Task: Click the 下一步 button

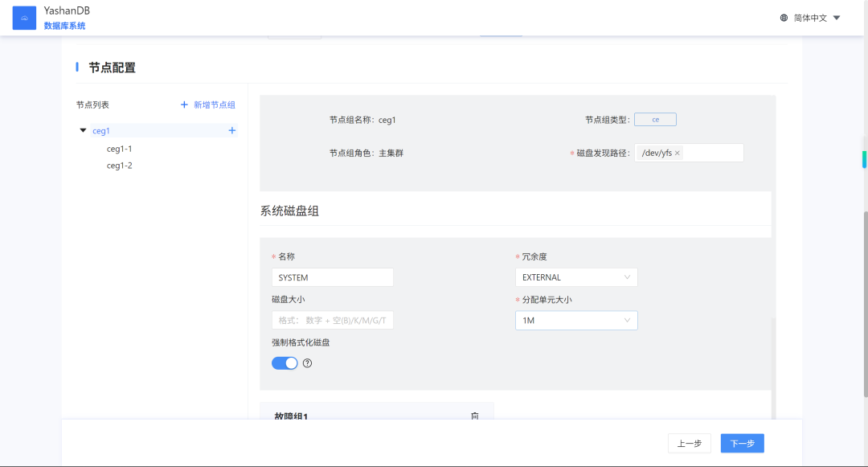Action: [x=743, y=443]
